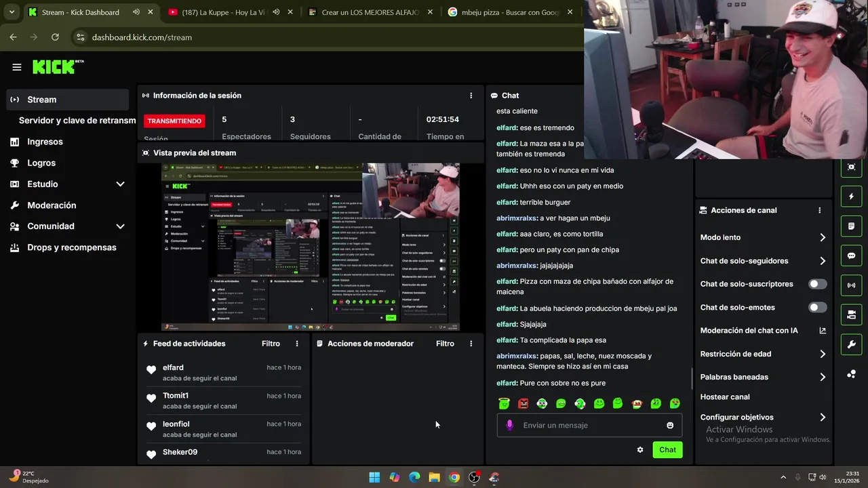868x488 pixels.
Task: Click the lightning activity widget icon in right rail
Action: coord(851,197)
